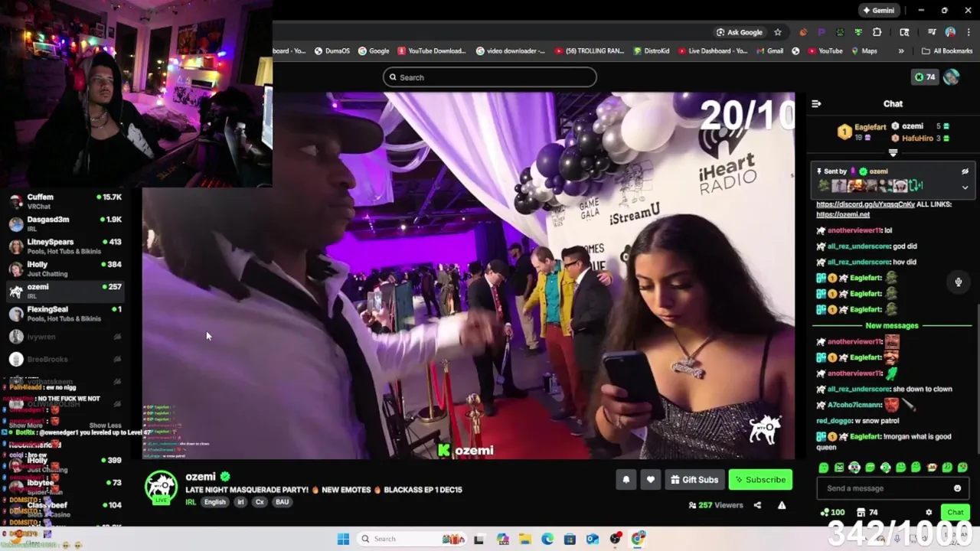980x551 pixels.
Task: Hide the pinned message using eye-slash icon
Action: click(x=965, y=171)
